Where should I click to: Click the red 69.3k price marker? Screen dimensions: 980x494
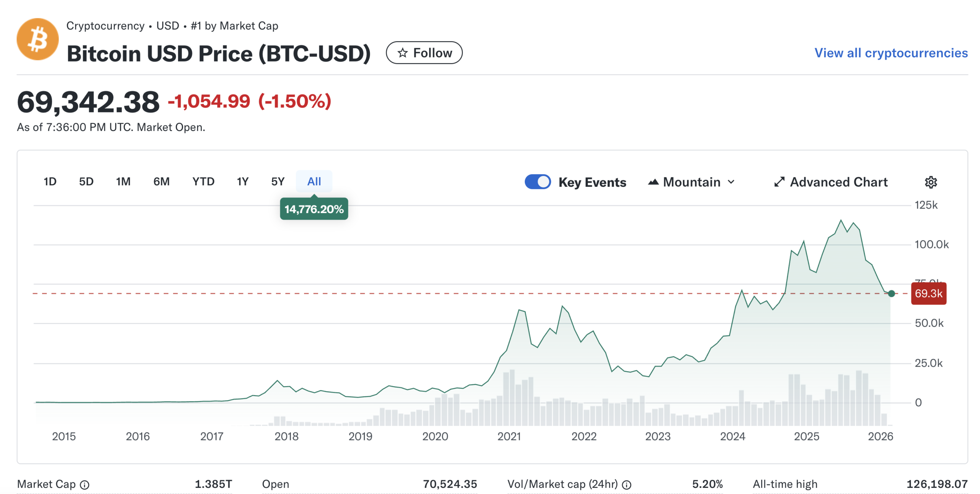[928, 293]
